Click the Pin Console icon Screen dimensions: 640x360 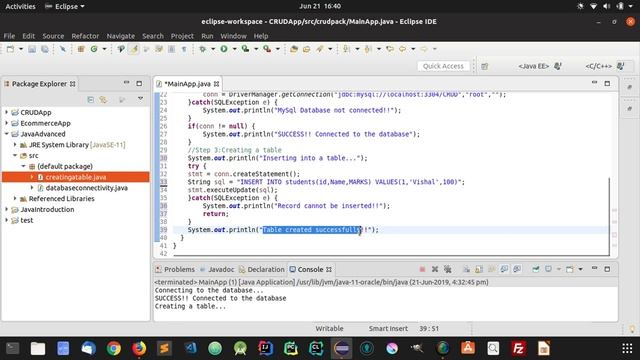pos(536,269)
